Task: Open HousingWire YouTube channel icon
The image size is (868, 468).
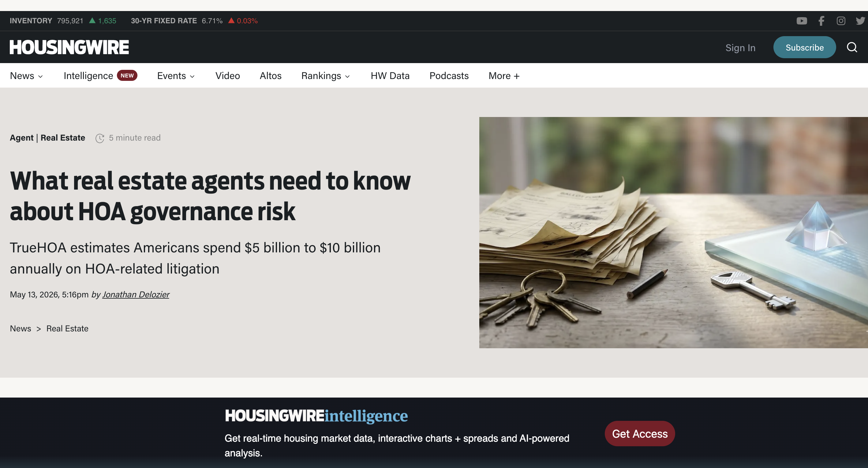Action: pos(802,21)
